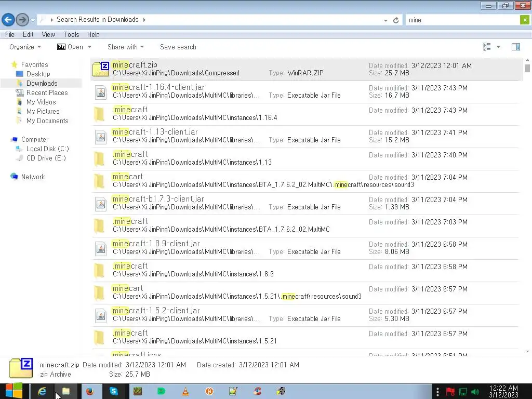Screen dimensions: 532x399
Task: Launch Firefox from the taskbar
Action: 89,391
